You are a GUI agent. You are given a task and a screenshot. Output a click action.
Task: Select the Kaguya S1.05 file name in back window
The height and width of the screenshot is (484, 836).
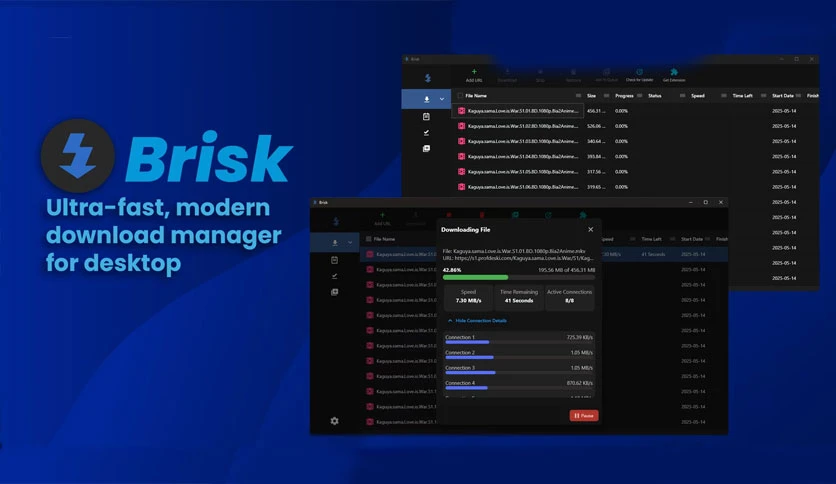pyautogui.click(x=523, y=172)
